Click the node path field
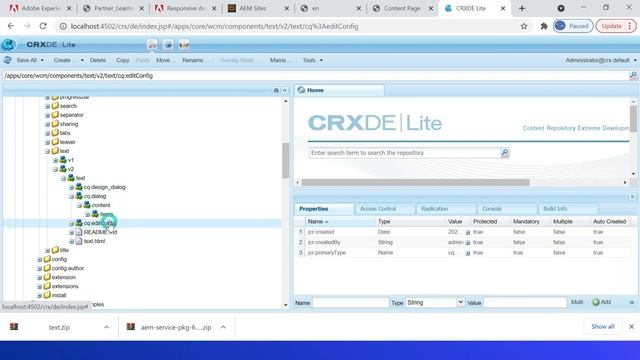The image size is (640, 360). point(316,76)
